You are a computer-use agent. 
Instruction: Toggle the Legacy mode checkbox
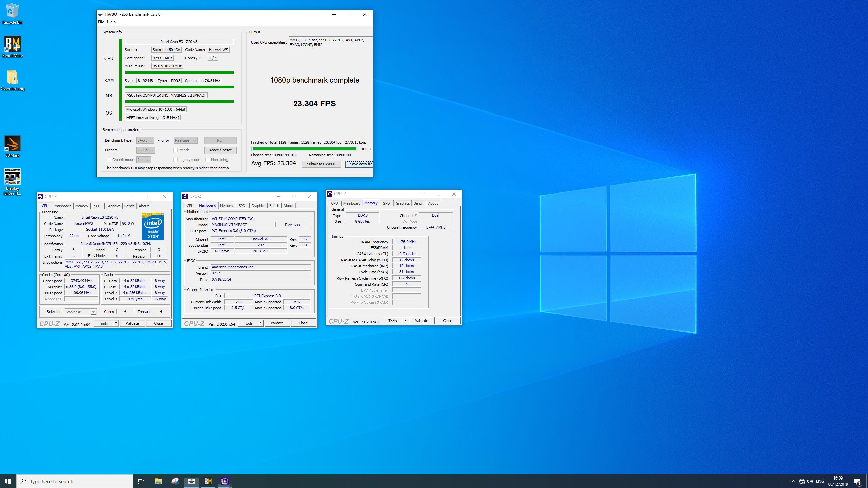(x=175, y=160)
